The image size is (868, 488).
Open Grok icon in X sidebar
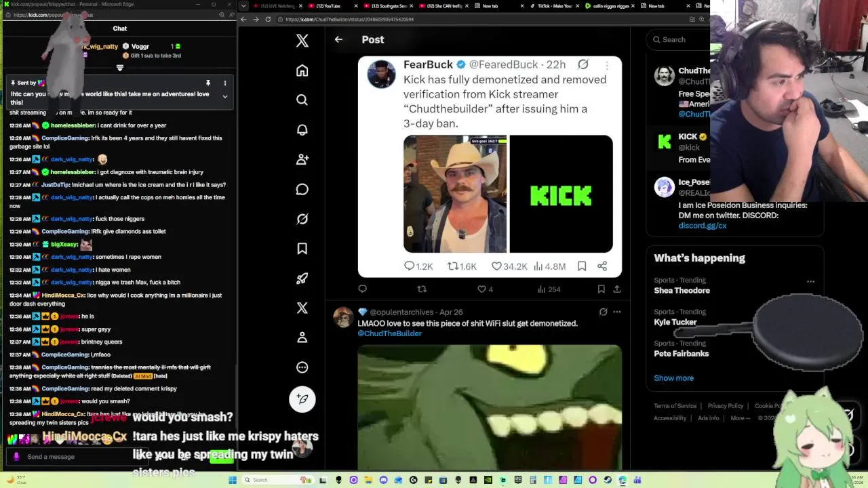(x=302, y=219)
